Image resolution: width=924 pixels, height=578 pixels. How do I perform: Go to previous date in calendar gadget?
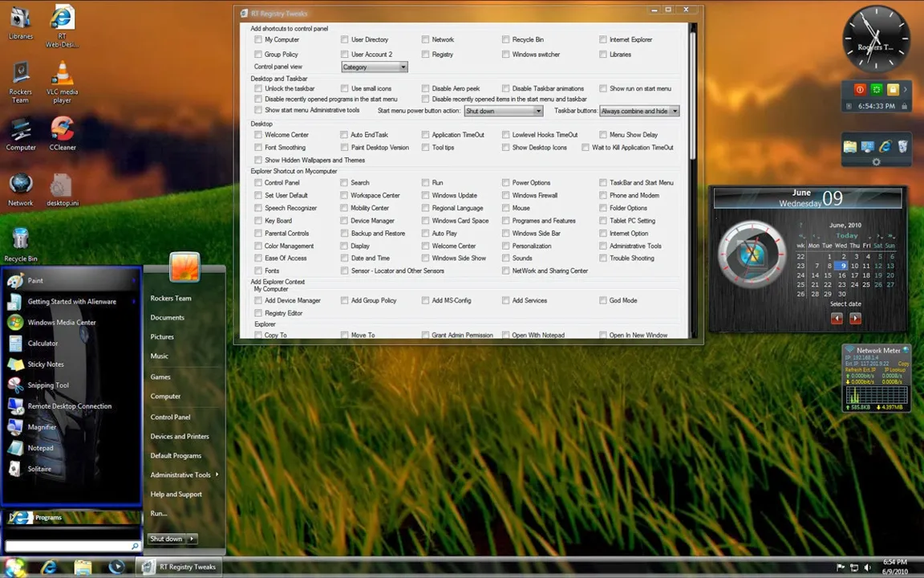click(x=837, y=319)
